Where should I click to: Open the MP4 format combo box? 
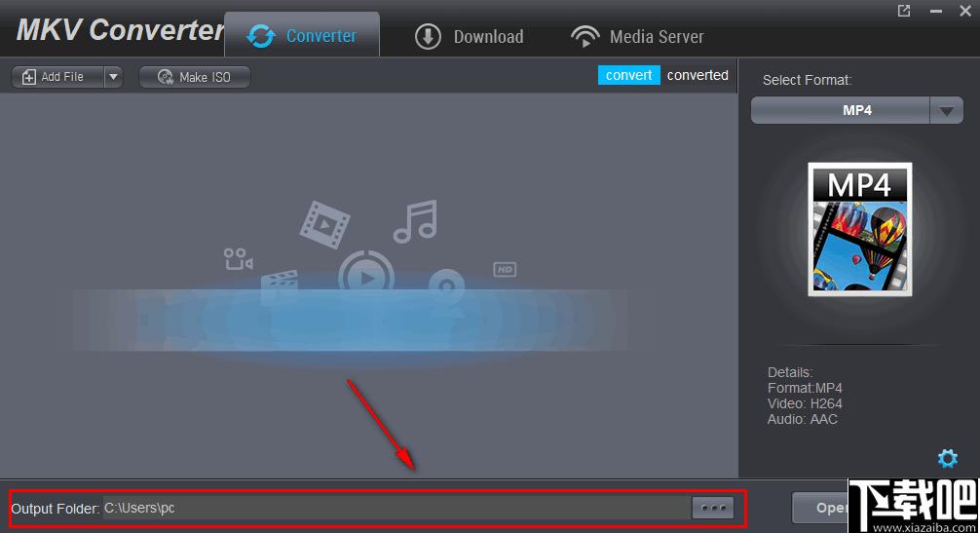coord(856,111)
